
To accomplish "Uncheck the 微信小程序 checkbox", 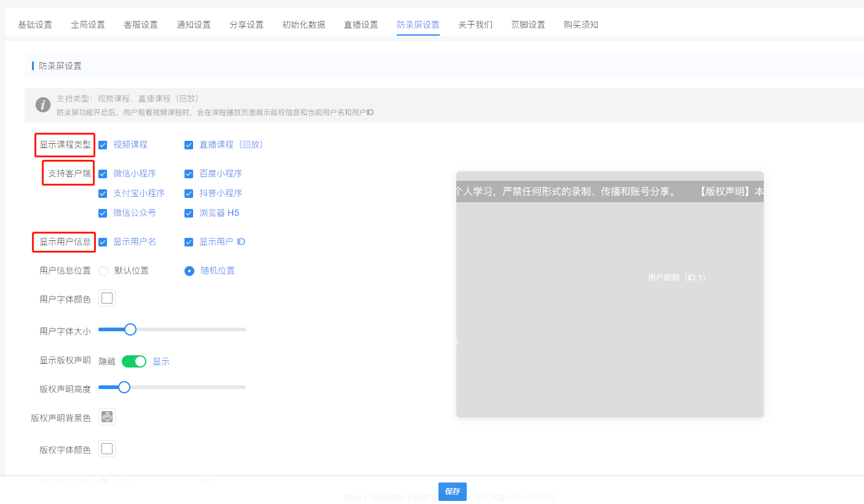I will 103,174.
